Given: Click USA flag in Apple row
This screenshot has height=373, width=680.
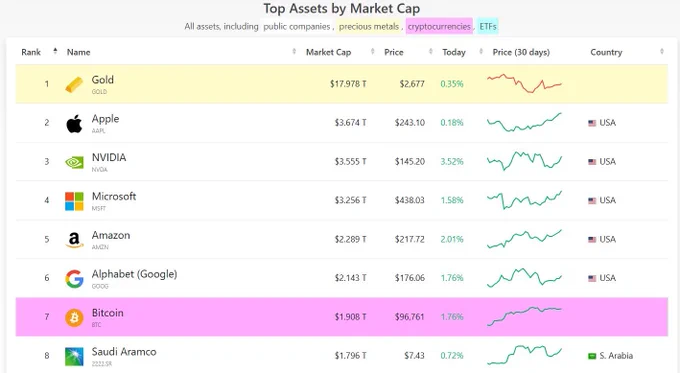Looking at the screenshot, I should pos(592,123).
